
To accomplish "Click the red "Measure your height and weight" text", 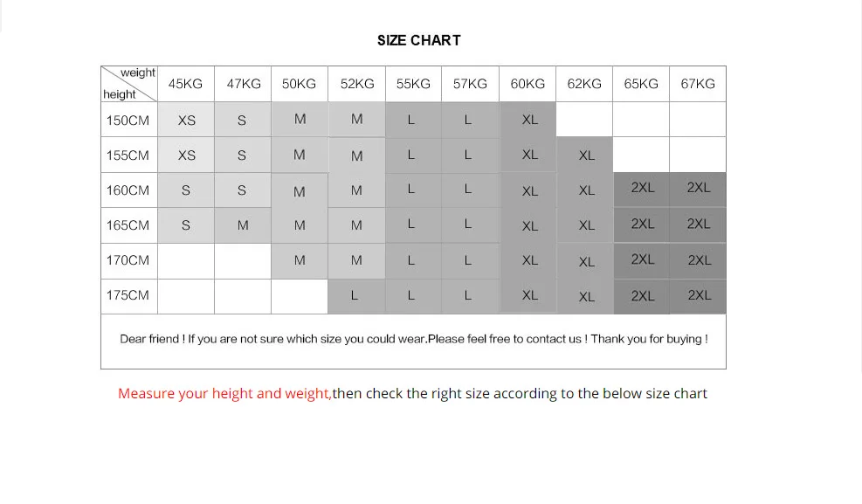I will tap(224, 394).
